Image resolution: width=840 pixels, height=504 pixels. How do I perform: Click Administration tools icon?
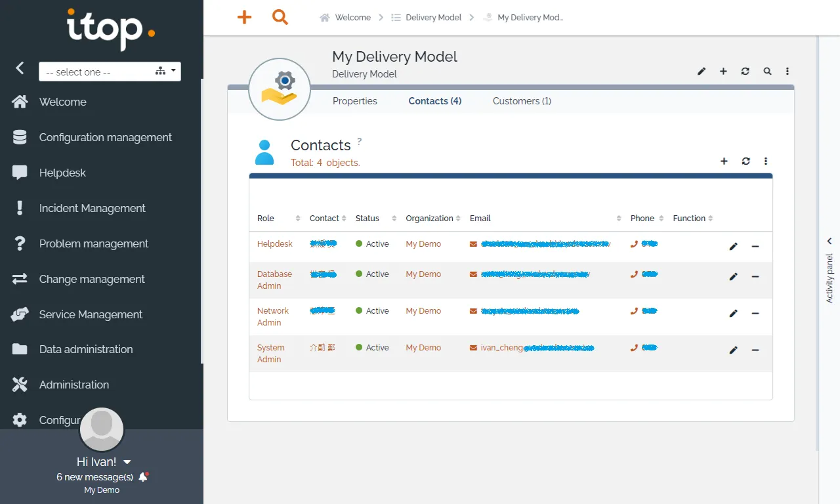tap(20, 385)
